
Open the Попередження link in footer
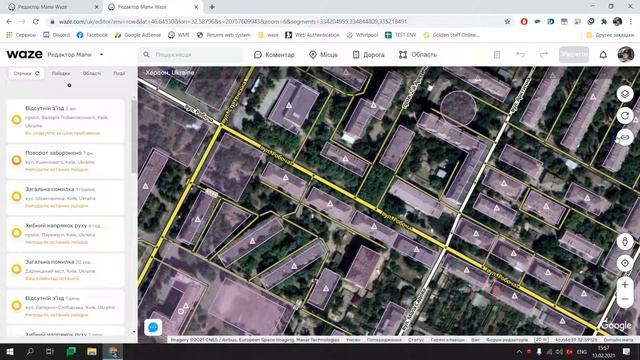[384, 340]
